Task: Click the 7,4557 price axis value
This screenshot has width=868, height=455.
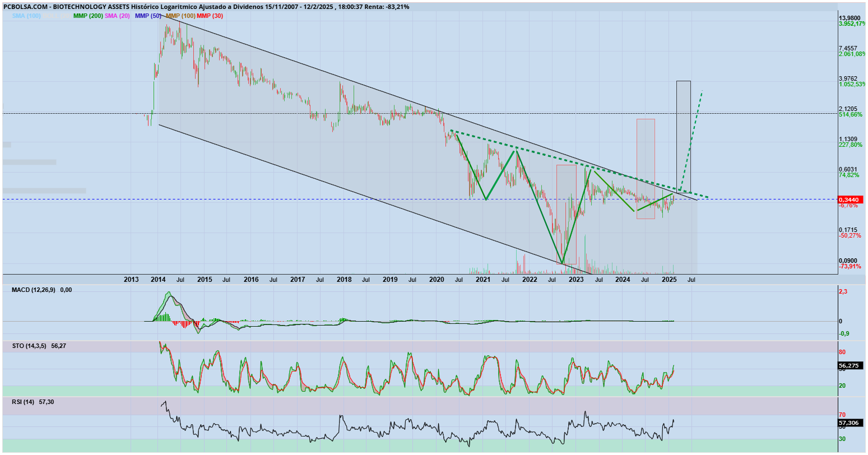Action: click(849, 48)
